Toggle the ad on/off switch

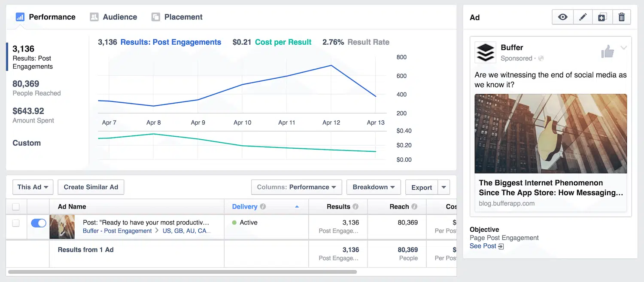pyautogui.click(x=39, y=223)
